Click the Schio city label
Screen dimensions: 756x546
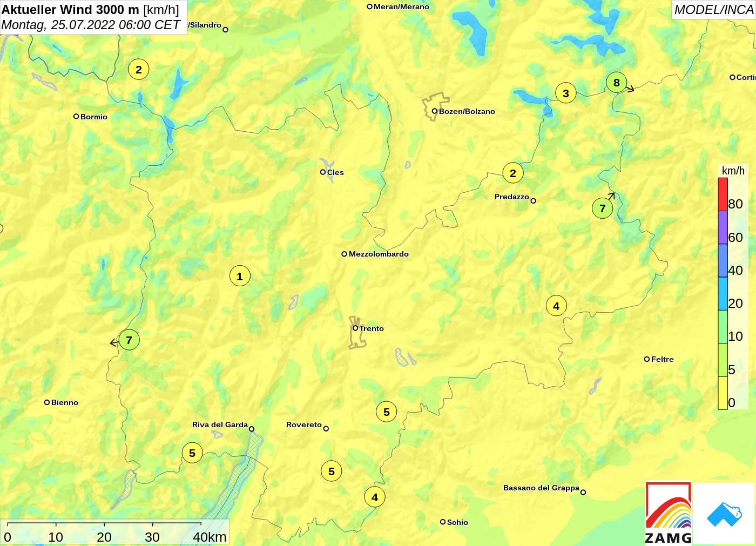click(x=457, y=522)
